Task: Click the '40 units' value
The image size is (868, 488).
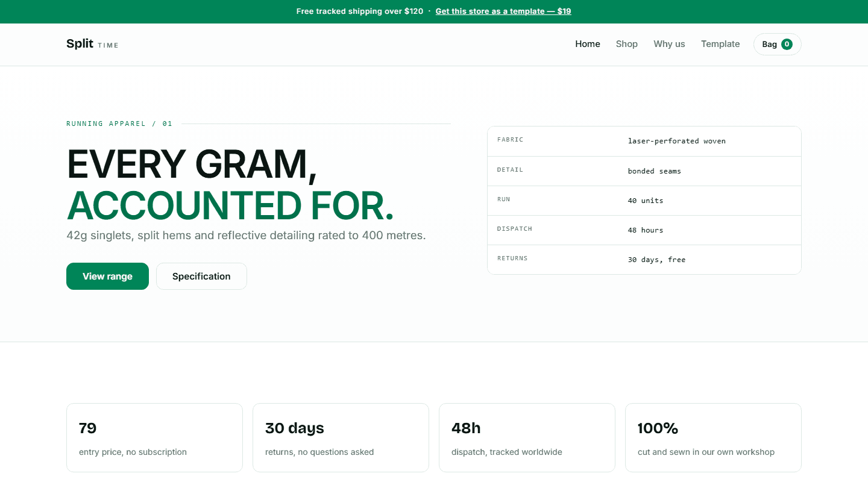Action: tap(646, 201)
